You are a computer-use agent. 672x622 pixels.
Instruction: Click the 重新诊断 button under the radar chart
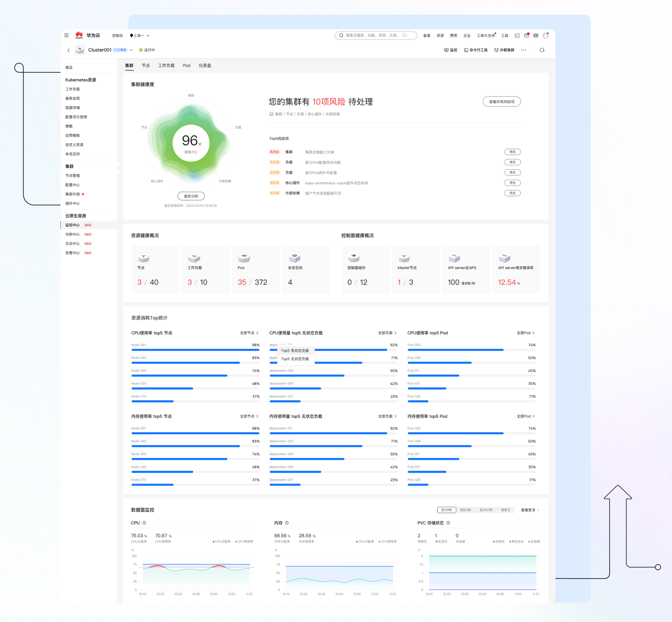click(x=191, y=196)
